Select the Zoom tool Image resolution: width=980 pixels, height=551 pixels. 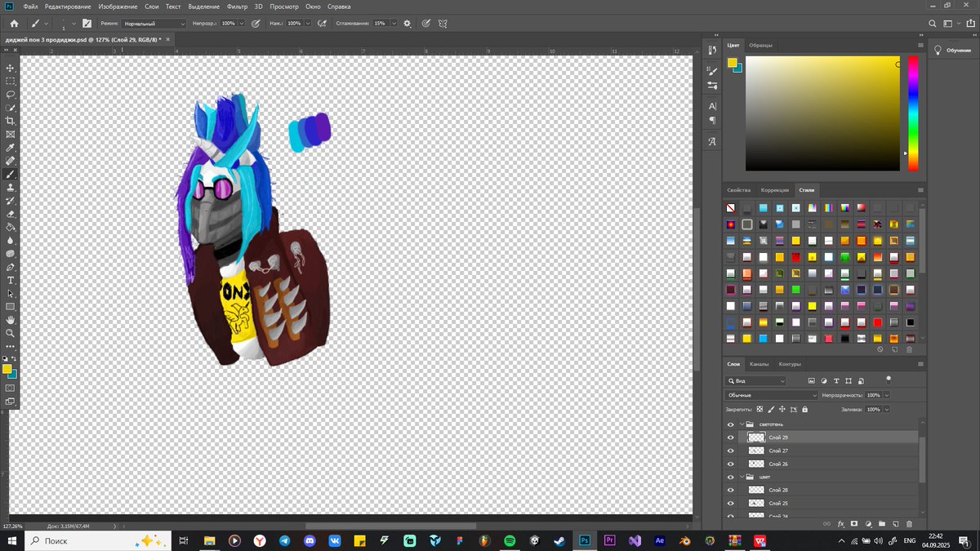[x=11, y=333]
